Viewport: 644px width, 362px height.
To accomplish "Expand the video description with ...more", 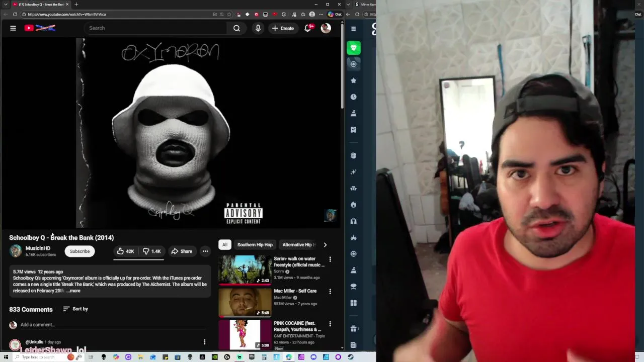I will [73, 291].
